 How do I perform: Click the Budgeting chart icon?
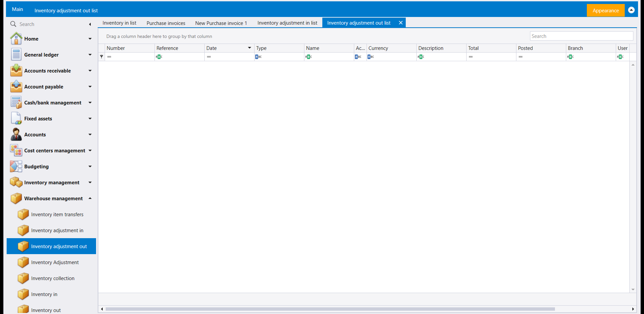coord(16,166)
